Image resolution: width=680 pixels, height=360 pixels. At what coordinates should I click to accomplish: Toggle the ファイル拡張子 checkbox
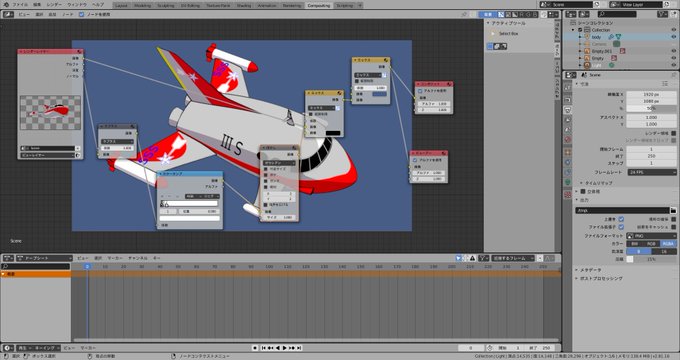coord(621,227)
